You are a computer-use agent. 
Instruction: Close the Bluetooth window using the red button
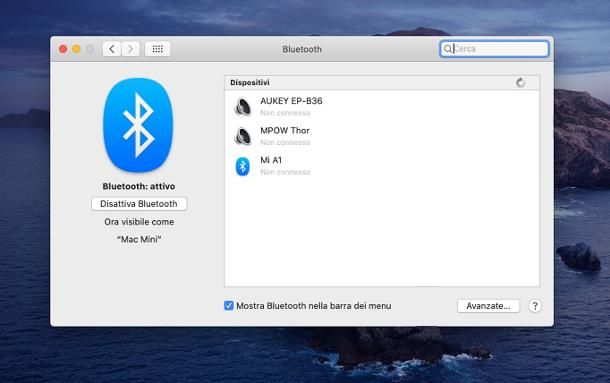[63, 49]
